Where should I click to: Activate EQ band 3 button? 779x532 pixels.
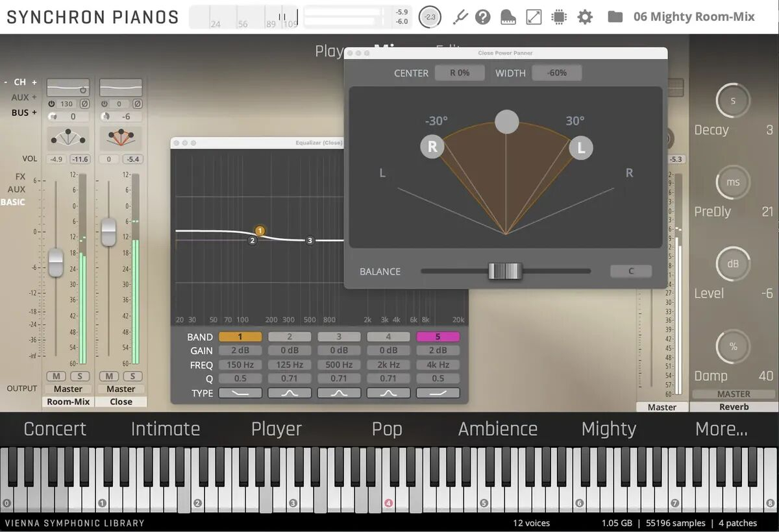pyautogui.click(x=339, y=337)
